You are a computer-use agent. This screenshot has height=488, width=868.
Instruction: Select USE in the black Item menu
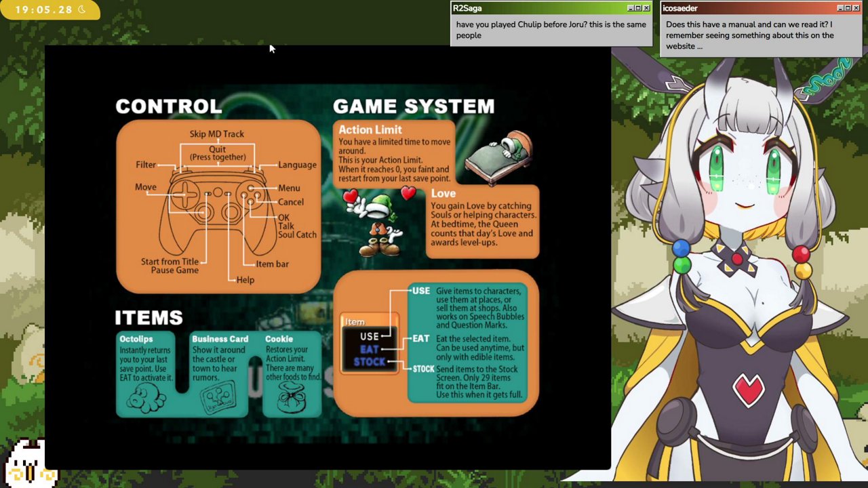click(370, 336)
